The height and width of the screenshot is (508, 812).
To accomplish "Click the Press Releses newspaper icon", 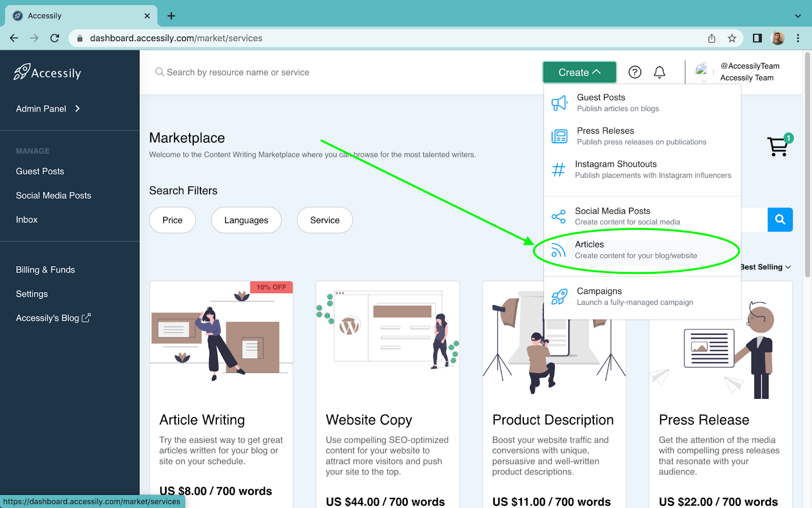I will (x=559, y=136).
